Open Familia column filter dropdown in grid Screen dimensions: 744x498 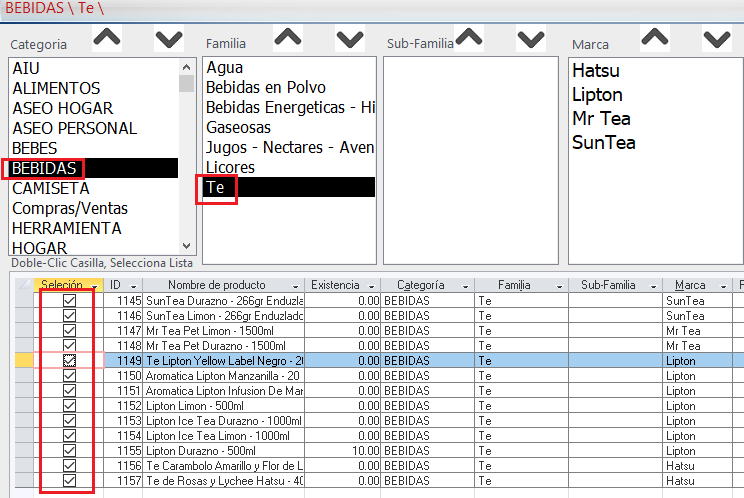click(x=559, y=286)
